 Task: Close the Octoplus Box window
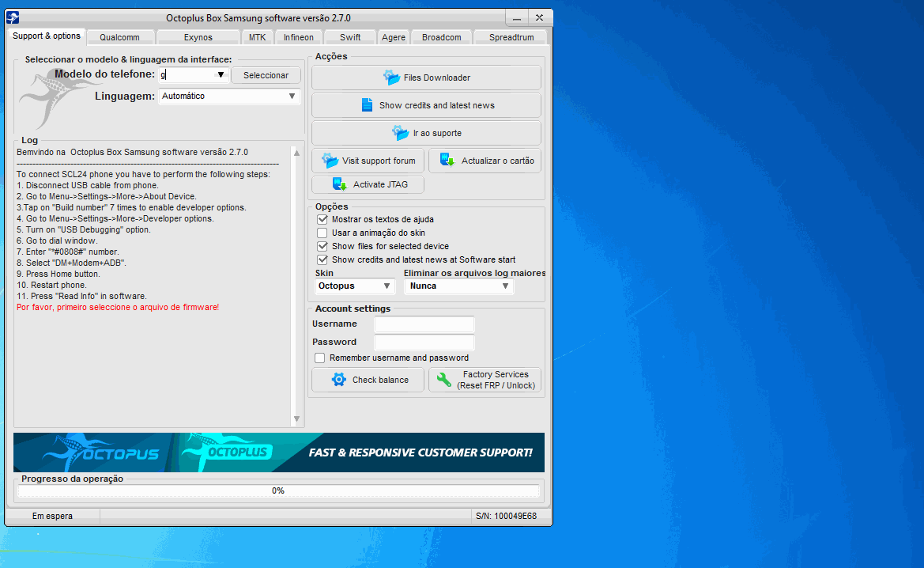(539, 17)
